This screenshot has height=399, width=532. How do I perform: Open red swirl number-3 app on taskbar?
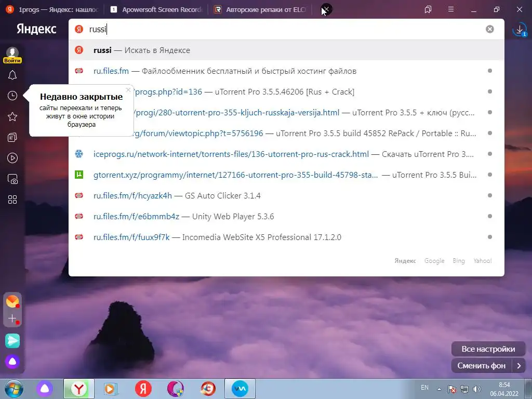pyautogui.click(x=208, y=389)
